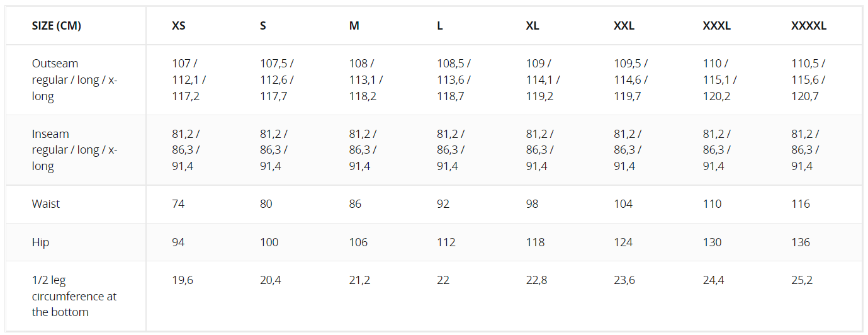This screenshot has height=335, width=868.
Task: Click the Inseam regular / long / x-long label
Action: (x=74, y=150)
